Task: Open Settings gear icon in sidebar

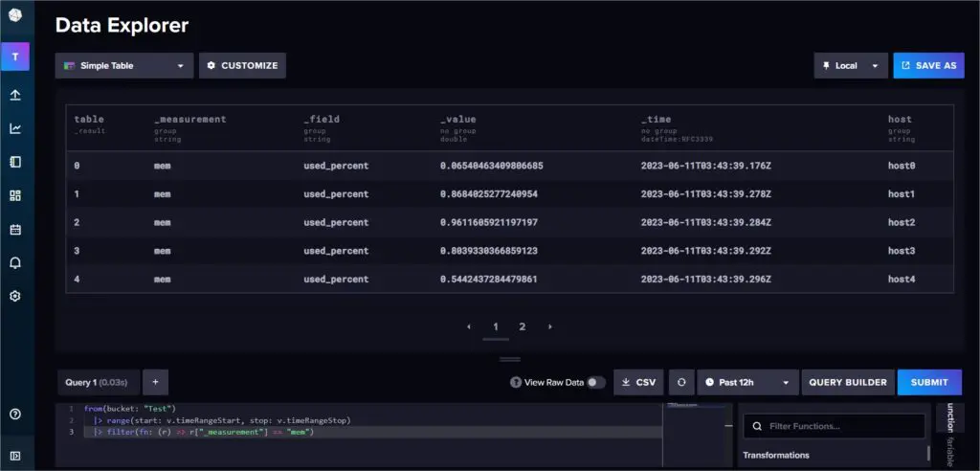Action: click(15, 296)
